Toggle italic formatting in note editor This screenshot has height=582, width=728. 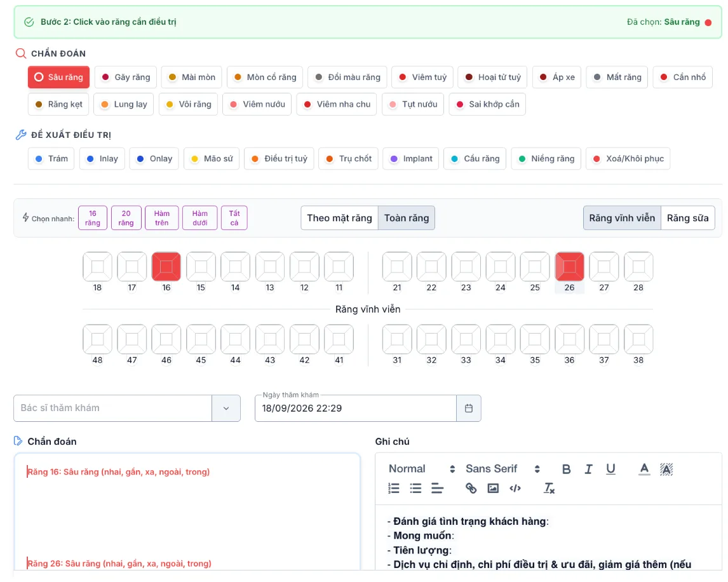[x=588, y=469]
